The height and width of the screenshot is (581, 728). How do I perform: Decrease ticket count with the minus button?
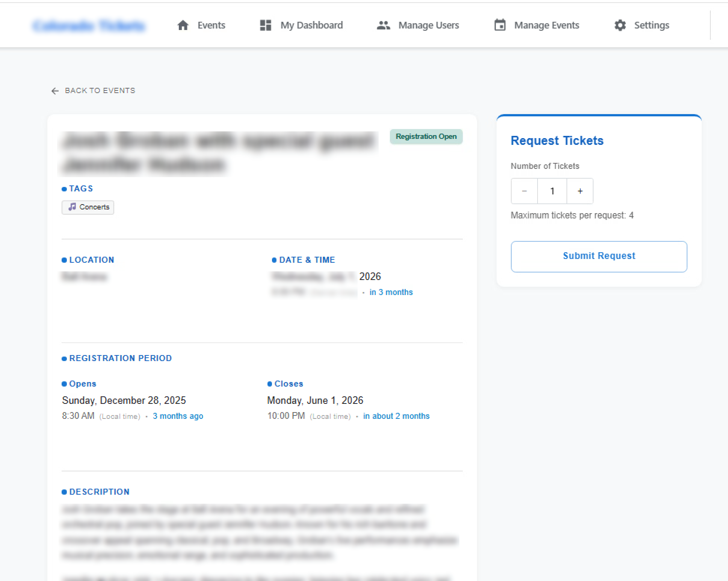[x=524, y=191]
